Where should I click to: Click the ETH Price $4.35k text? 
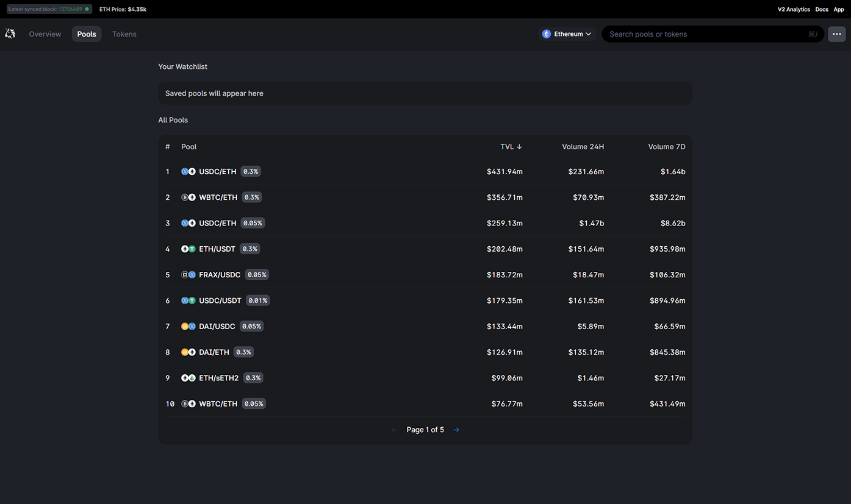[x=123, y=9]
